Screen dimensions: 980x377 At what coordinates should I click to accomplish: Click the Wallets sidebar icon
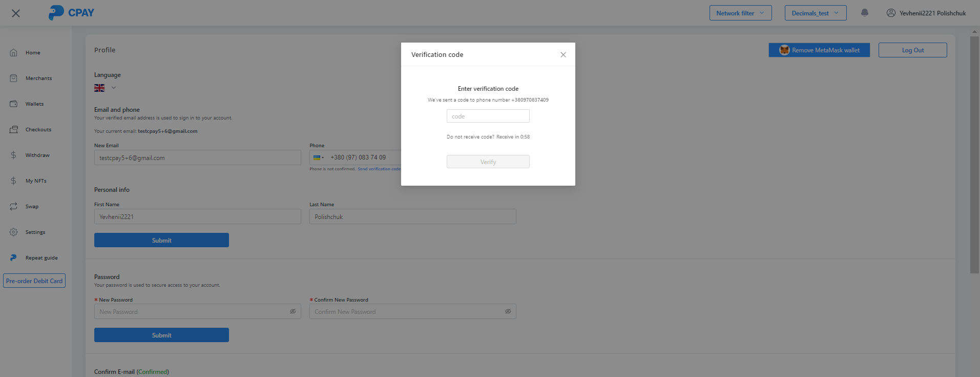tap(14, 104)
